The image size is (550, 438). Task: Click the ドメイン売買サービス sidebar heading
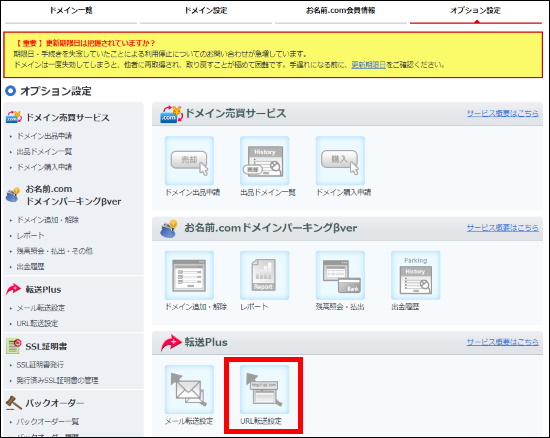[68, 117]
